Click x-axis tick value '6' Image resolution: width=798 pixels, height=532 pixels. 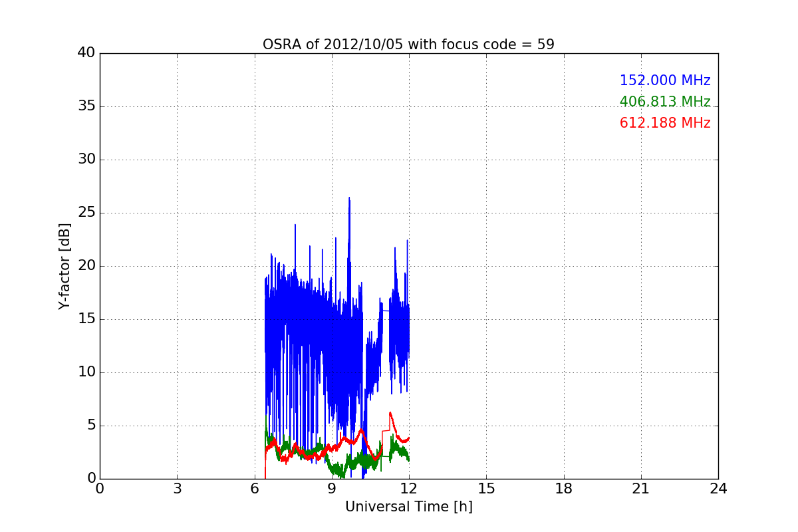[x=255, y=489]
